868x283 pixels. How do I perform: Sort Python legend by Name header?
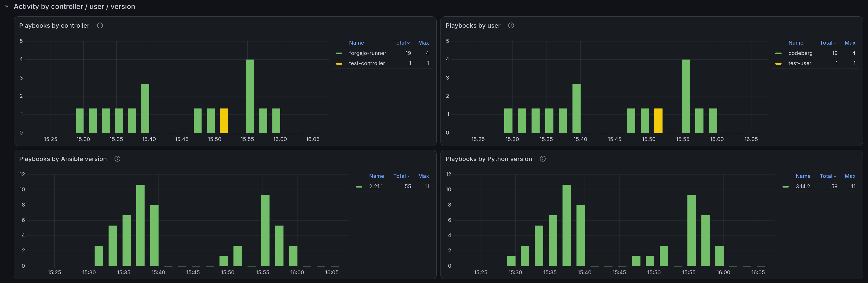(x=803, y=176)
